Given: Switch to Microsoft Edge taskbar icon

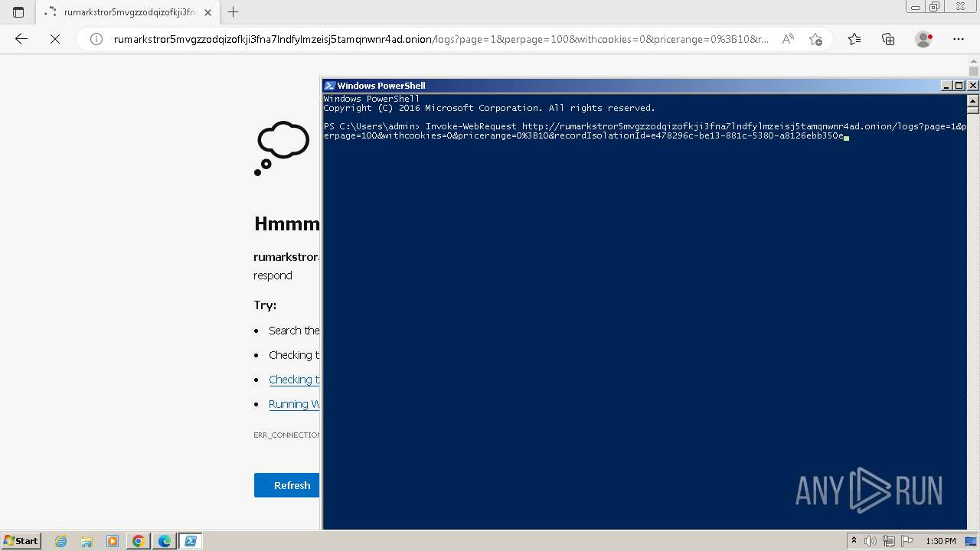Looking at the screenshot, I should click(165, 541).
